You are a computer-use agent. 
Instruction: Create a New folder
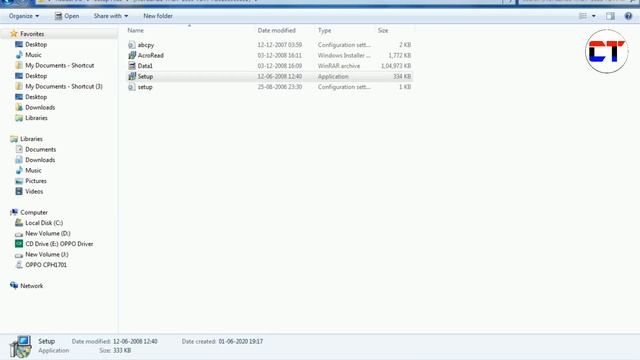tap(158, 16)
